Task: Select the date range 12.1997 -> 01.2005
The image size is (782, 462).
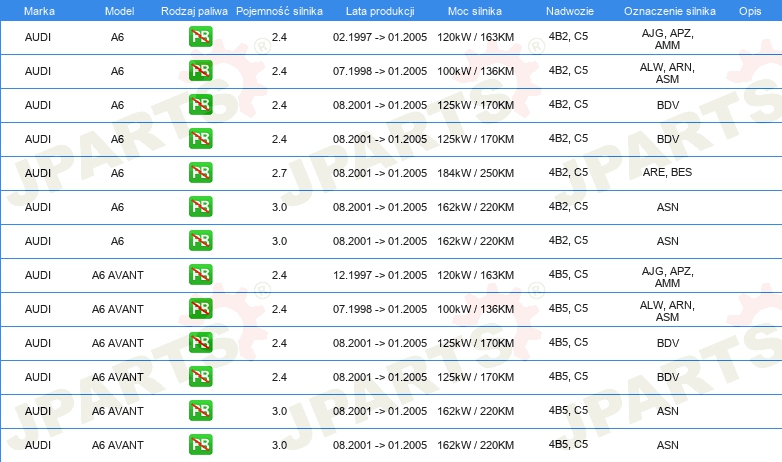Action: tap(380, 275)
